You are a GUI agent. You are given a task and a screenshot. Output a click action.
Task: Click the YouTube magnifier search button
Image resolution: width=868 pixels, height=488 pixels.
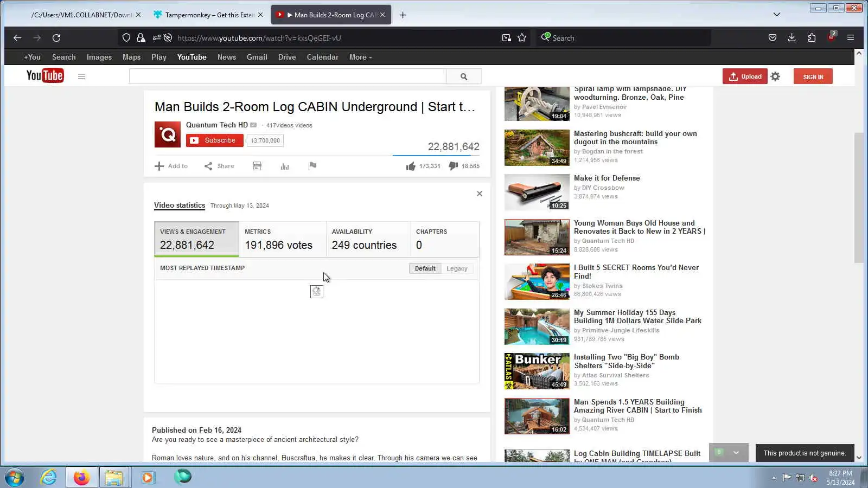point(464,76)
